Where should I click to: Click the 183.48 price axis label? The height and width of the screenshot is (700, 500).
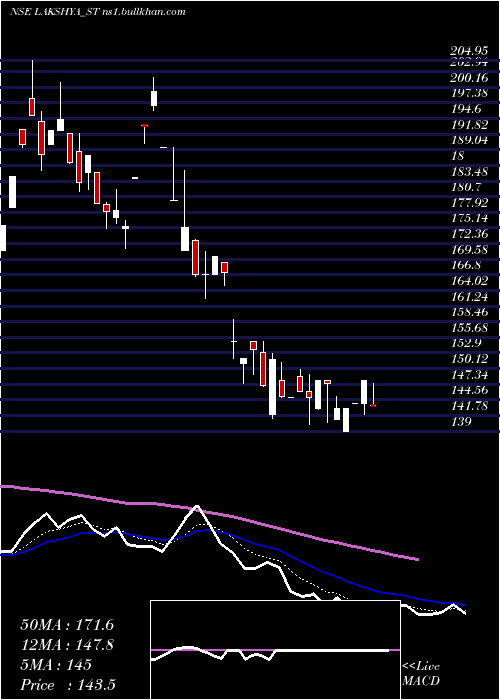click(x=469, y=171)
